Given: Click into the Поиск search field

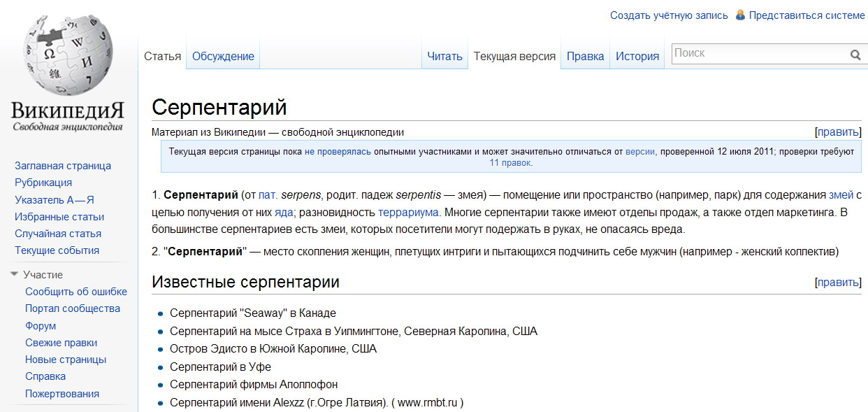Looking at the screenshot, I should [x=758, y=54].
